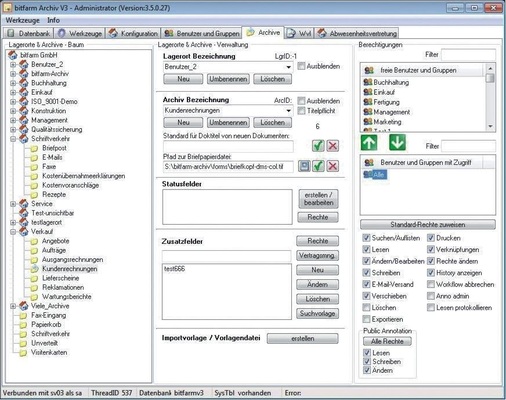Viewport: 506px width, 400px height.
Task: Click the Standard für Doktitel input field
Action: pyautogui.click(x=228, y=146)
